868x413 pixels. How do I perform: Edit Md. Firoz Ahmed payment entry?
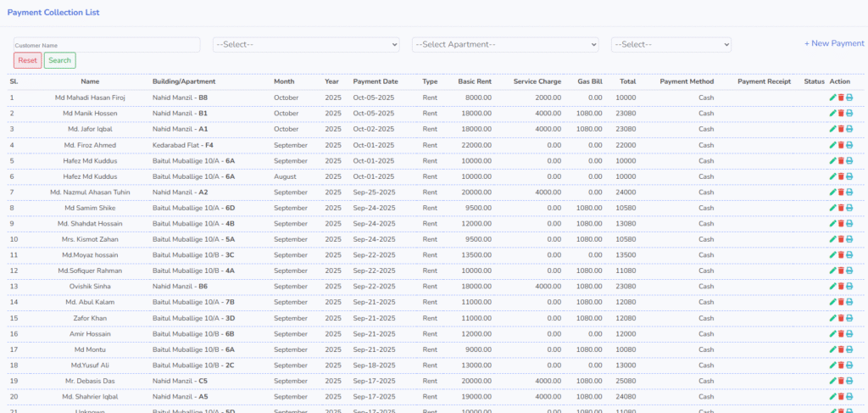pyautogui.click(x=832, y=145)
